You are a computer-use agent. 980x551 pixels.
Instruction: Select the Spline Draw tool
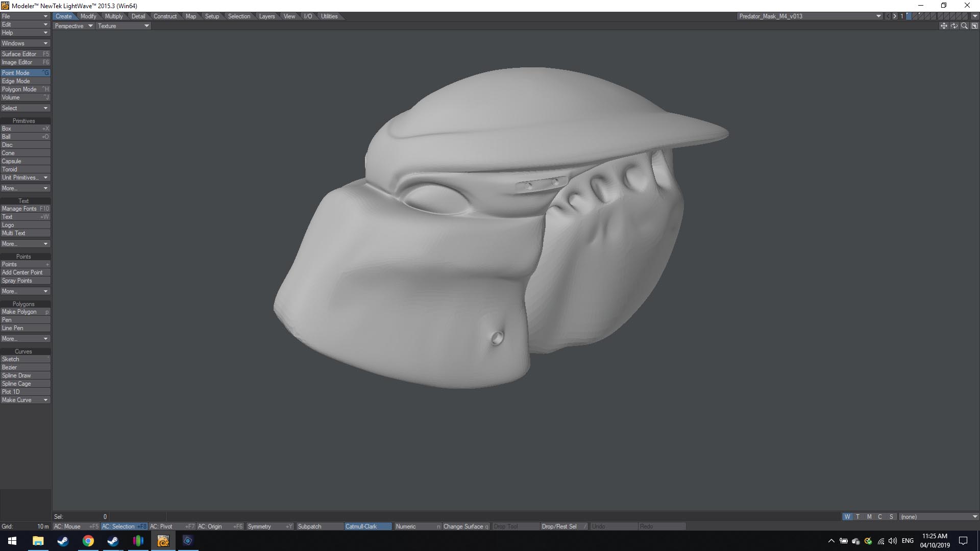point(25,375)
